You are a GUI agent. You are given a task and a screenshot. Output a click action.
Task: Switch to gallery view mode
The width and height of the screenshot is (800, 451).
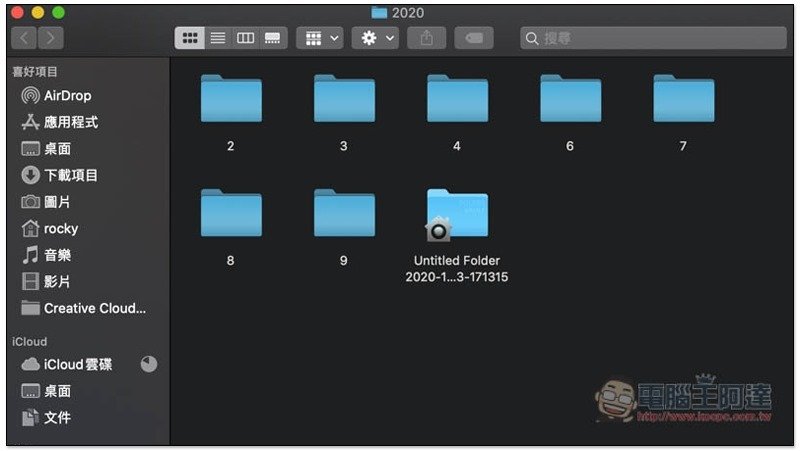point(273,38)
